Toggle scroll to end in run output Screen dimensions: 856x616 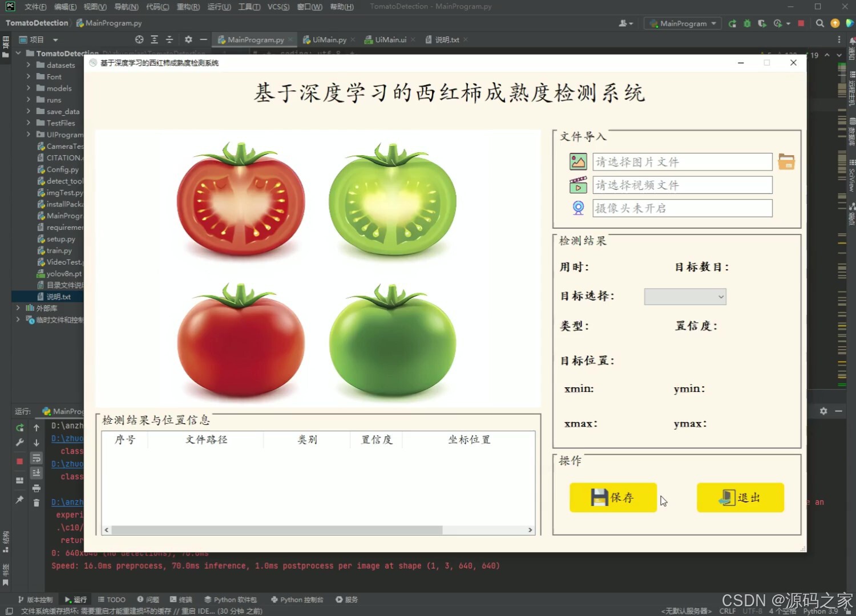tap(36, 472)
